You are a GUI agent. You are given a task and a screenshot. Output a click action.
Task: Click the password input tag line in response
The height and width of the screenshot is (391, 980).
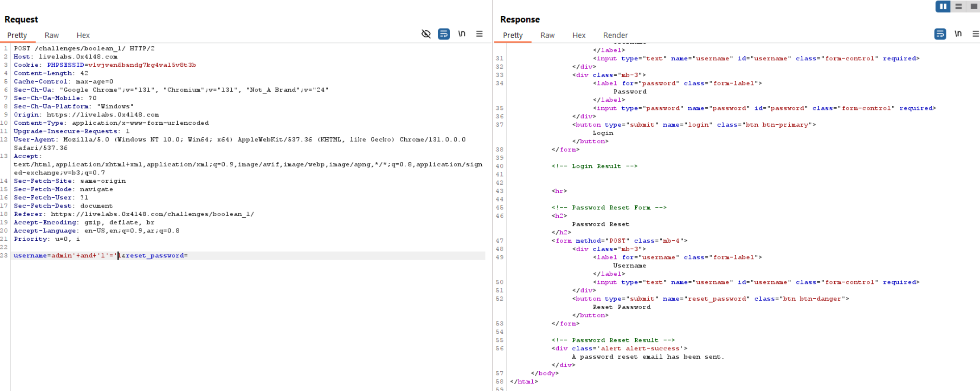tap(764, 108)
